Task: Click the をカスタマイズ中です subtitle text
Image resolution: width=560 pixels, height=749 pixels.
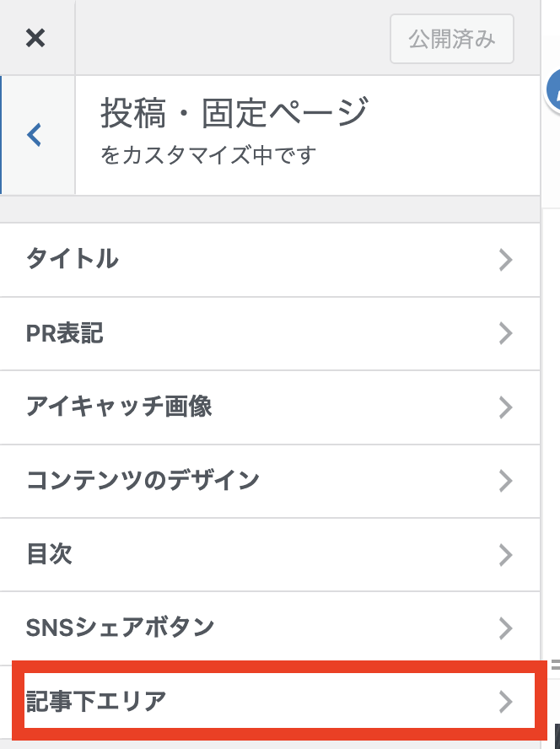Action: coord(207,155)
